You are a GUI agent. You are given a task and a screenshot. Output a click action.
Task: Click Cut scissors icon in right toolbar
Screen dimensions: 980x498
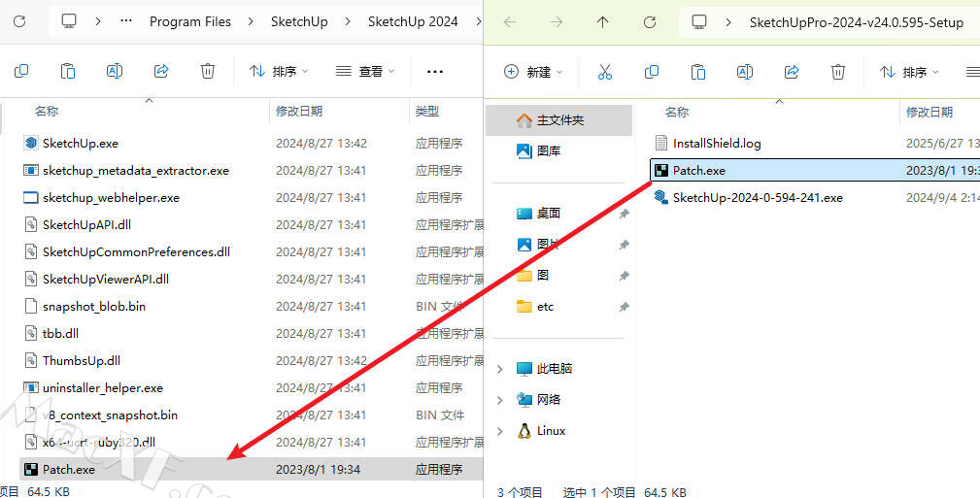[x=605, y=72]
